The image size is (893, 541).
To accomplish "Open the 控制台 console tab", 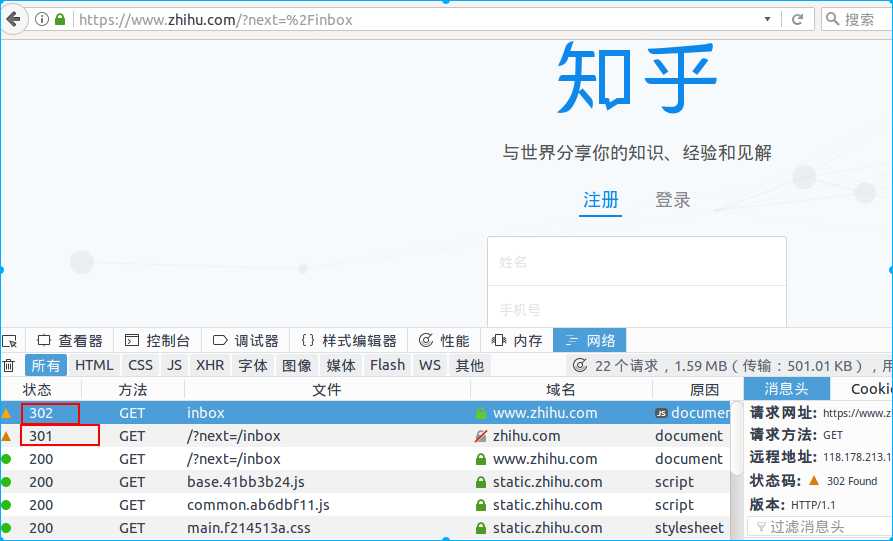I will point(157,341).
